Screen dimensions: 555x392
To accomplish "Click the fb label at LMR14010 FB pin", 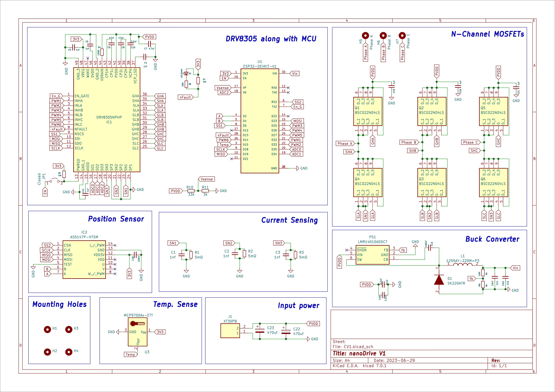I will 403,250.
